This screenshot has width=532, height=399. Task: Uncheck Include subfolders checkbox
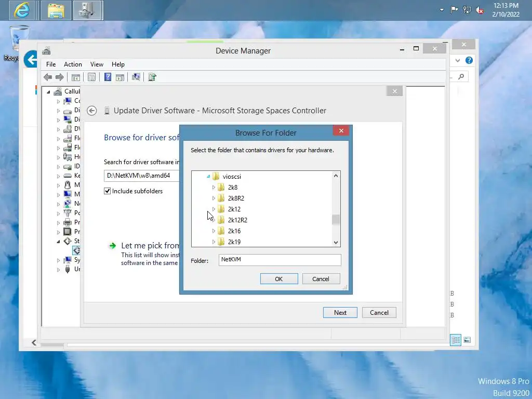pos(107,191)
